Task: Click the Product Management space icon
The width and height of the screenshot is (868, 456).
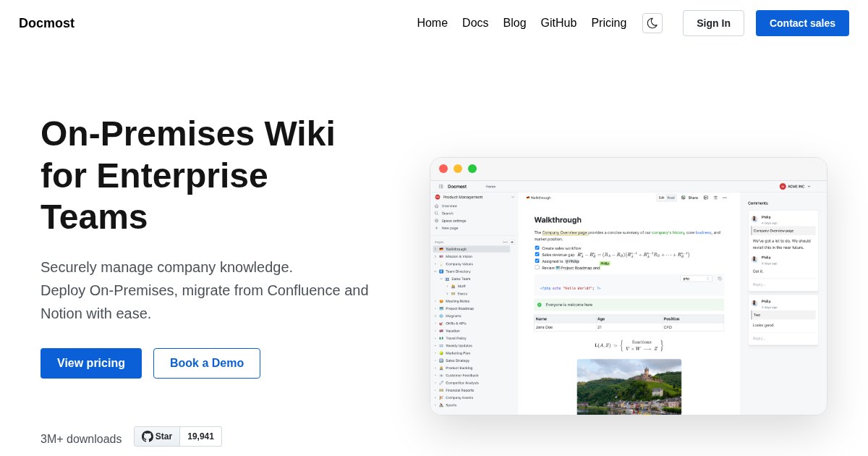Action: point(438,197)
